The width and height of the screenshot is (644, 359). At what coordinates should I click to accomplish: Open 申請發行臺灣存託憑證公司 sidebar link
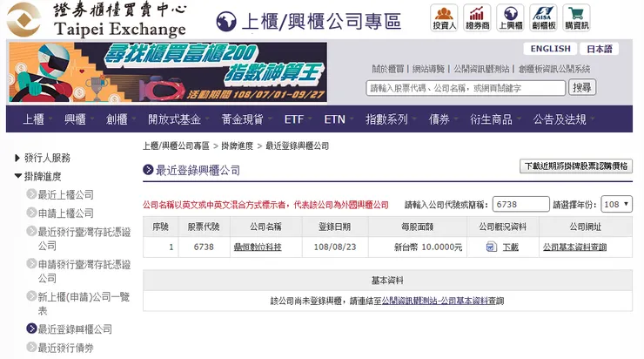click(84, 271)
